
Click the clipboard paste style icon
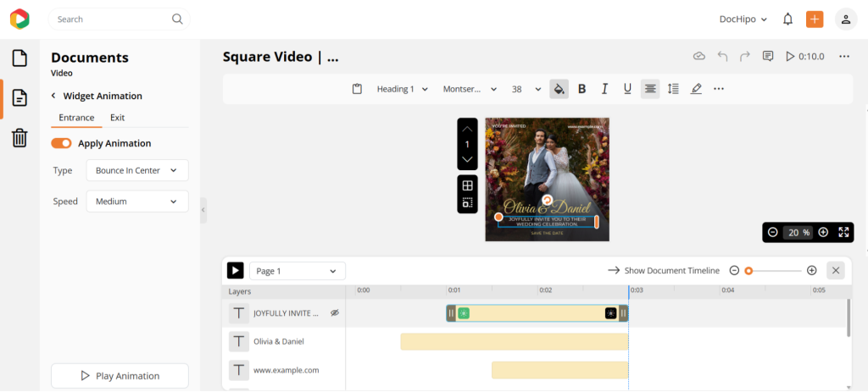[x=357, y=89]
